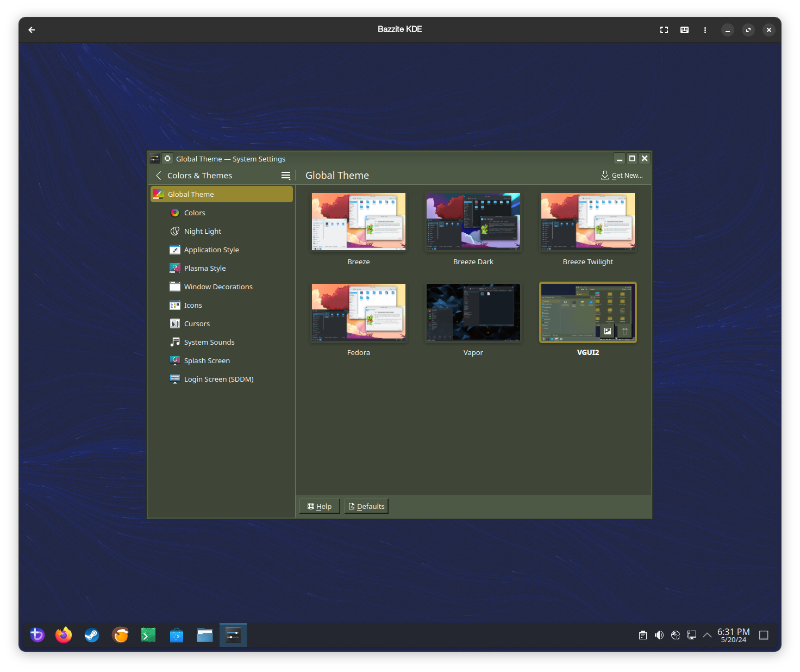Toggle fullscreen for Bazzite KDE window
The image size is (800, 672).
pyautogui.click(x=664, y=30)
